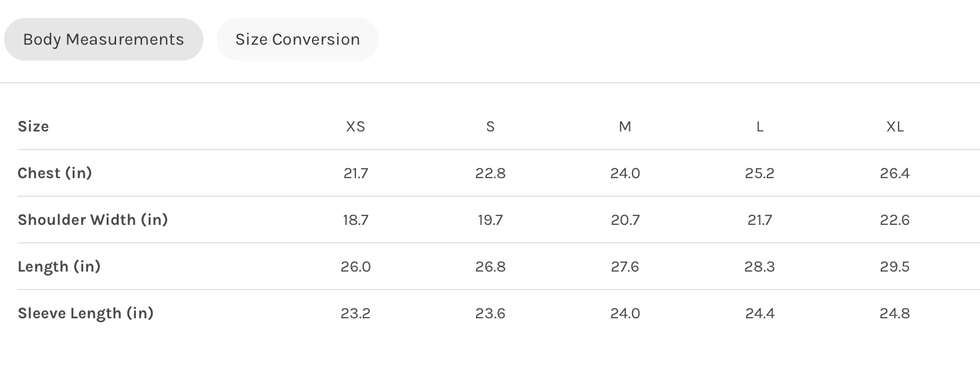Click the Chest (in) row label
The image size is (980, 375).
[x=55, y=173]
